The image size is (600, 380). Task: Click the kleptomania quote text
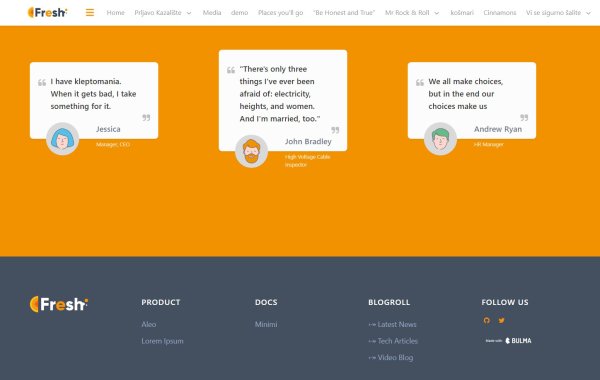(x=93, y=94)
